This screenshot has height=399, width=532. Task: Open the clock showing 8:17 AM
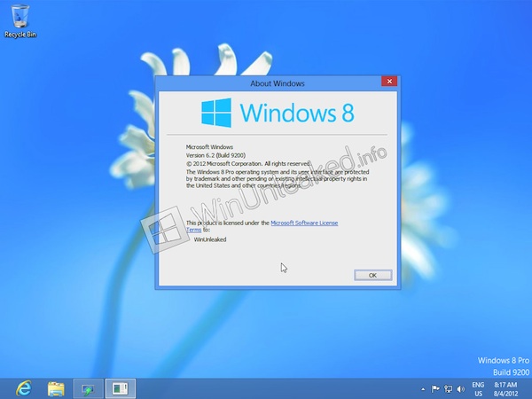[505, 389]
